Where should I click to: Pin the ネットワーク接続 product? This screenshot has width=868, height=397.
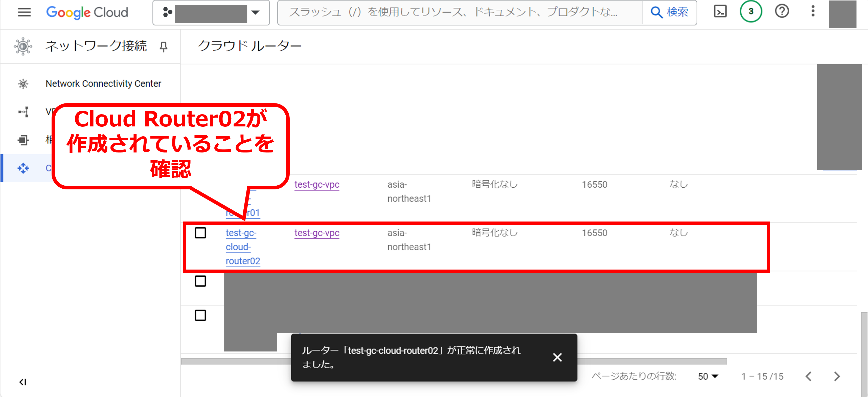(x=164, y=47)
